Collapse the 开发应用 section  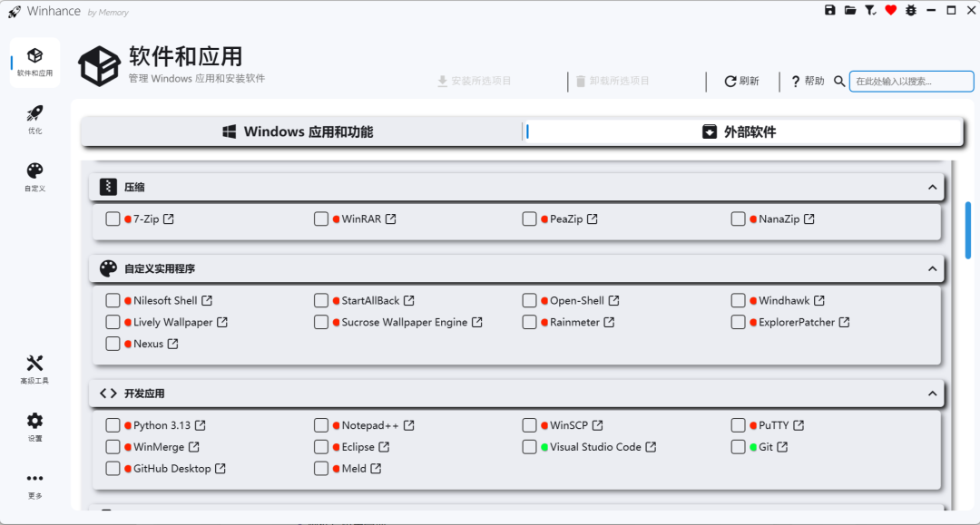pos(932,393)
